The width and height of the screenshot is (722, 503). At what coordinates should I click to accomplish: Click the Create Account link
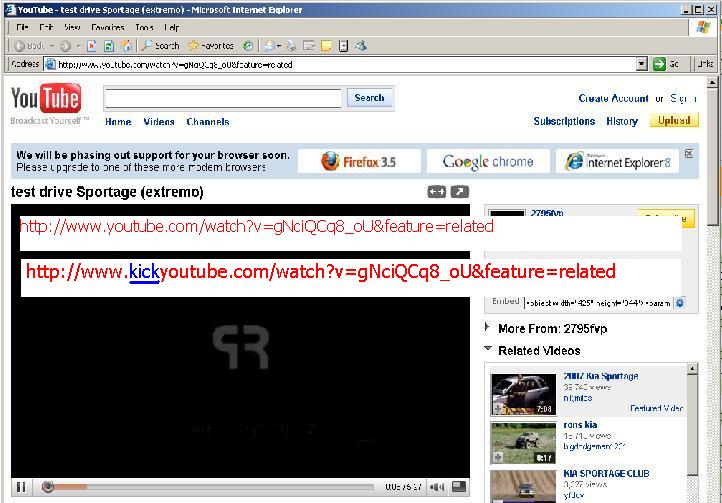point(613,98)
